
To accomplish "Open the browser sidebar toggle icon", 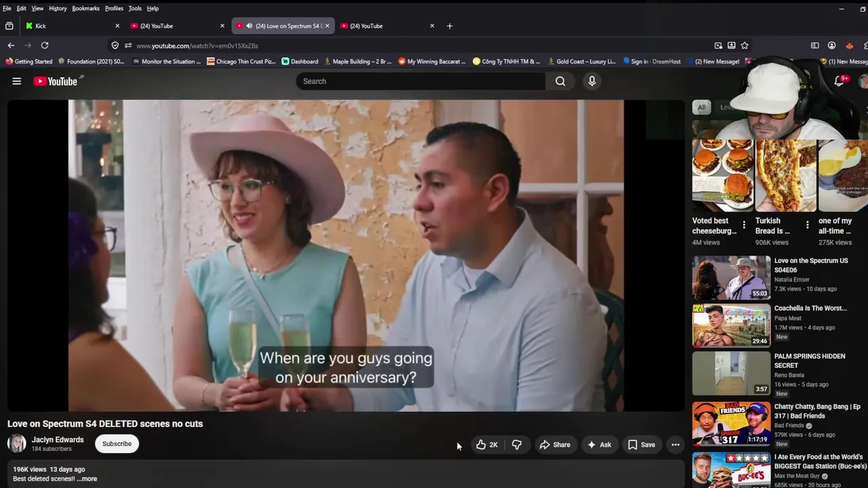I will point(815,45).
